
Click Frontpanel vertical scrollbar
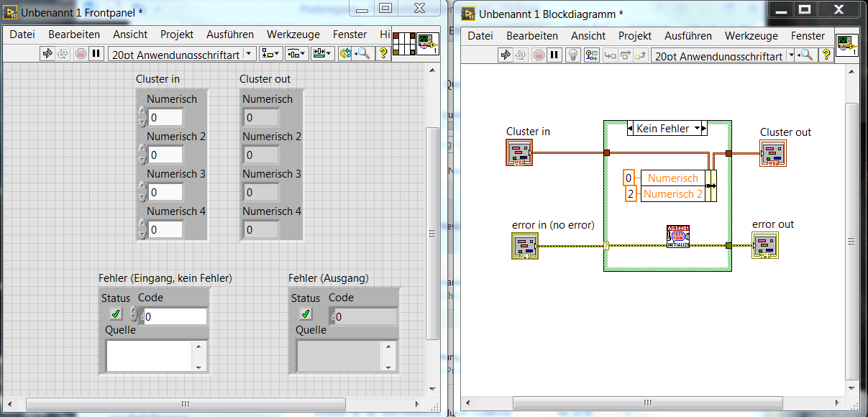coord(432,233)
